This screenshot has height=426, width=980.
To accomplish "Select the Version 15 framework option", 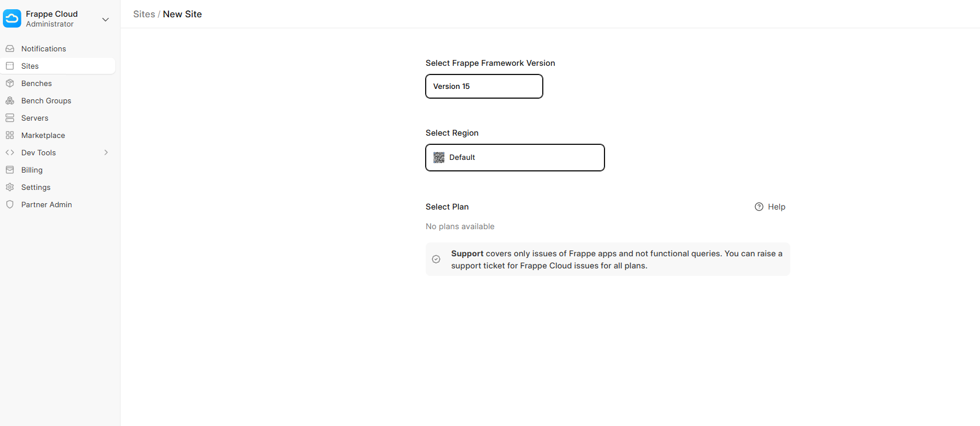I will pyautogui.click(x=484, y=86).
